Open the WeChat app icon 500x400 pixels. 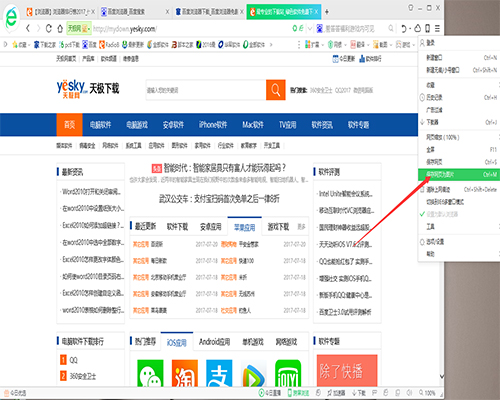[150, 373]
